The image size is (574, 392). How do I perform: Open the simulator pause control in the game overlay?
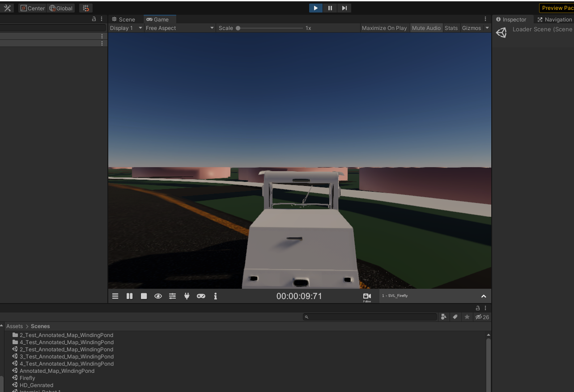129,296
